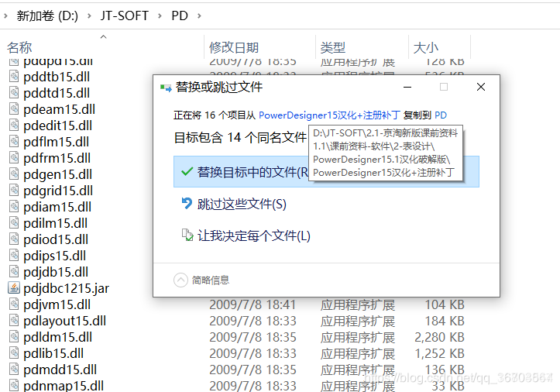
Task: Click the pdeam15.dll file icon
Action: [14, 109]
